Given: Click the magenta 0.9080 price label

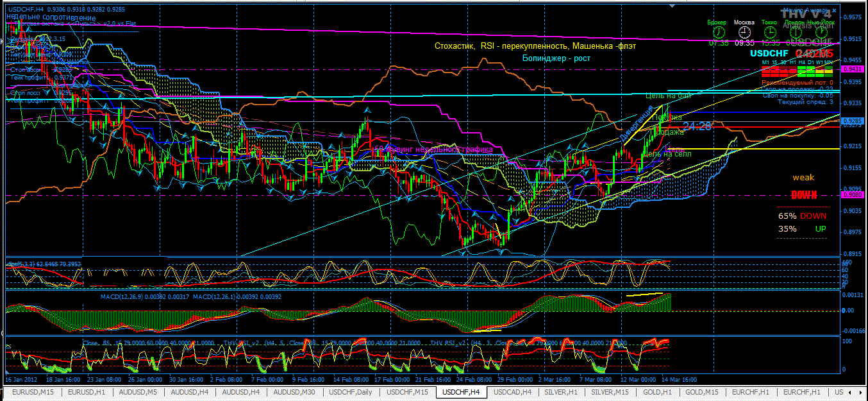Looking at the screenshot, I should 854,195.
